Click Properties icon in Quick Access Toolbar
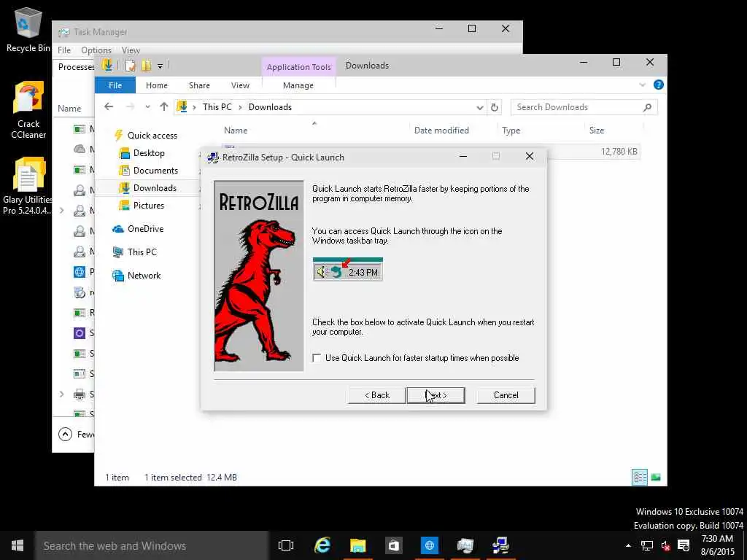The width and height of the screenshot is (747, 560). click(130, 66)
